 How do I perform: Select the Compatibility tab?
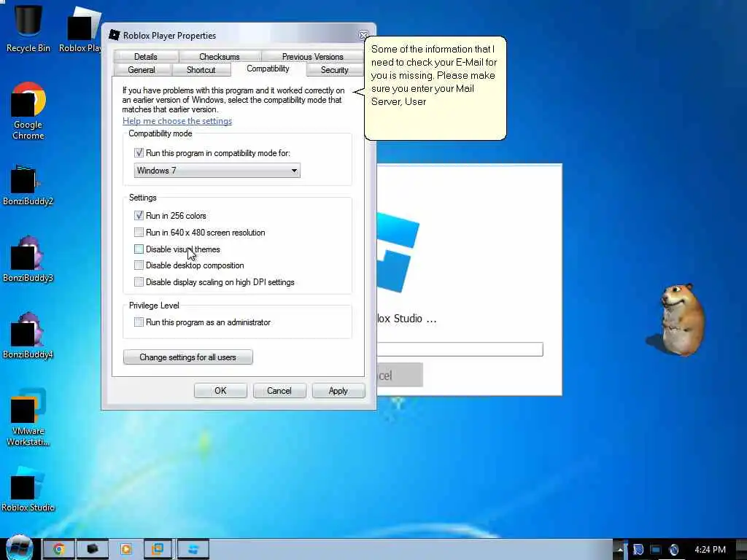point(268,69)
